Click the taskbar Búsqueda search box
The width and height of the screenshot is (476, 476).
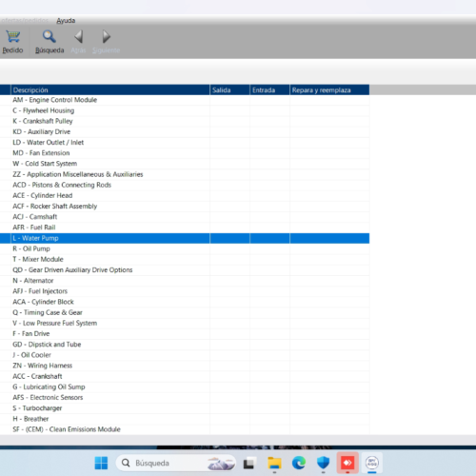[176, 464]
